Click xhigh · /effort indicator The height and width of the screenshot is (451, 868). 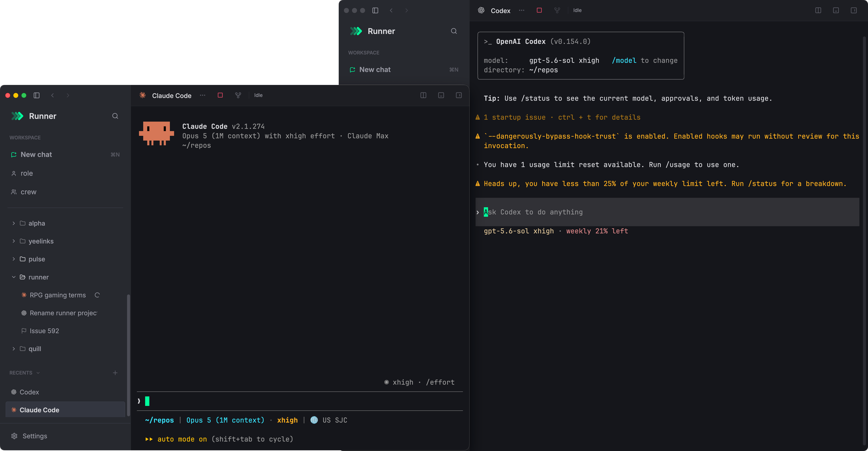[419, 382]
